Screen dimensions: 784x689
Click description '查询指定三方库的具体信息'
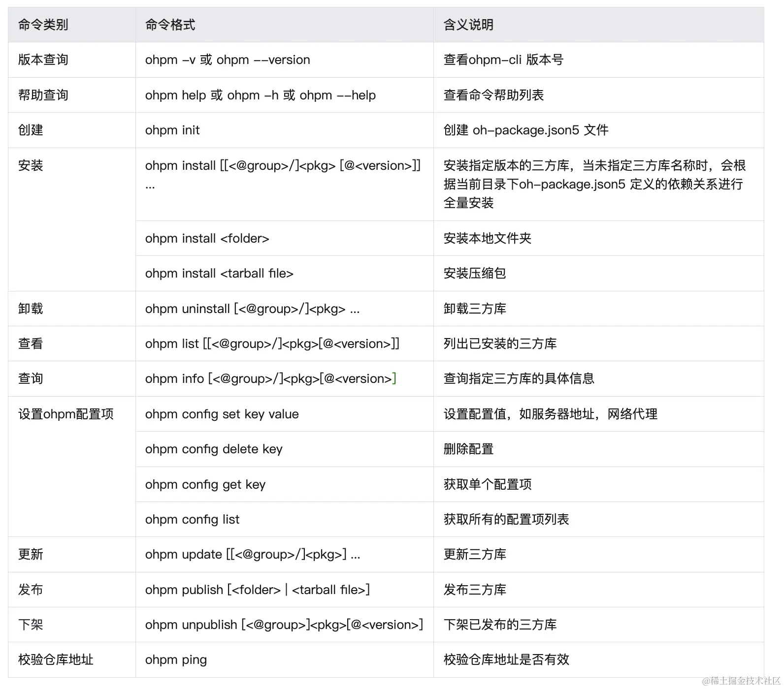tap(519, 378)
